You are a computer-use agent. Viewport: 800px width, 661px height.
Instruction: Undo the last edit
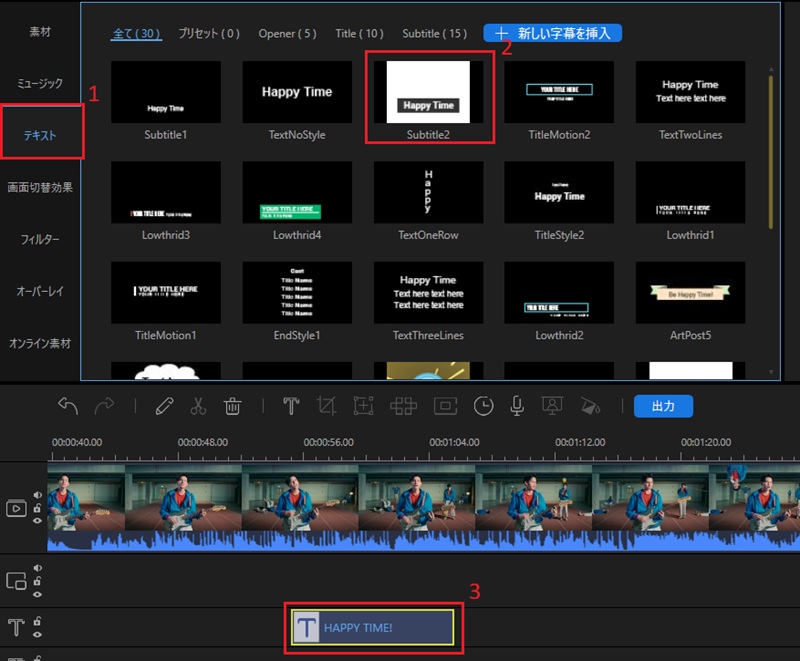[x=68, y=406]
